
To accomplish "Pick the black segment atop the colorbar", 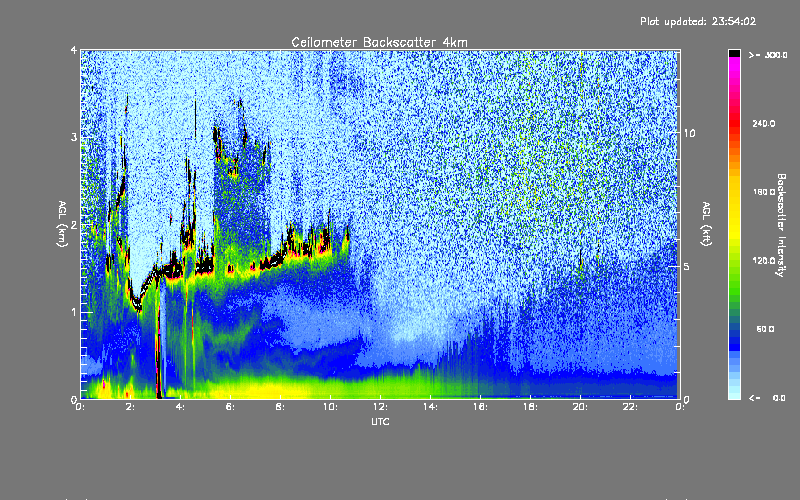I will coord(735,53).
